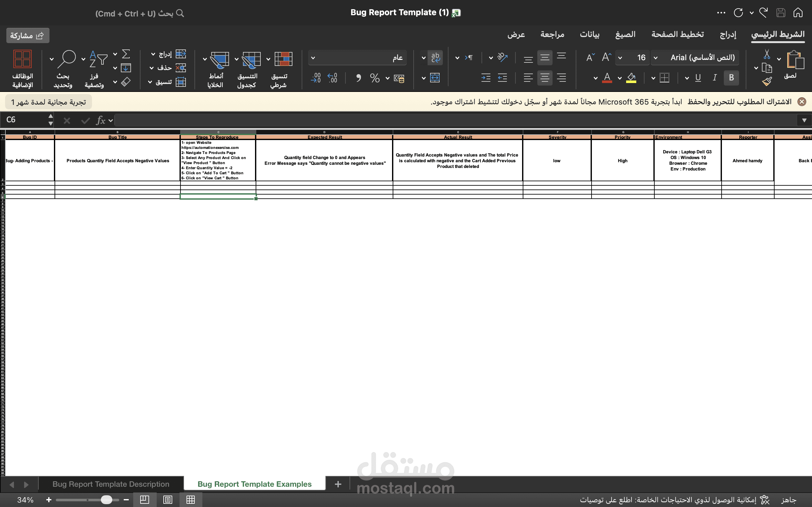Image resolution: width=812 pixels, height=507 pixels.
Task: Toggle italic formatting
Action: tap(714, 78)
